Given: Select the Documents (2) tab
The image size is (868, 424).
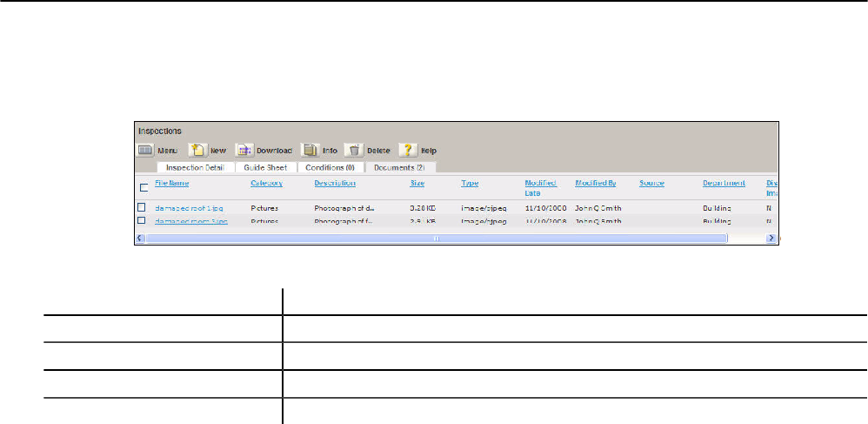Looking at the screenshot, I should (x=399, y=167).
